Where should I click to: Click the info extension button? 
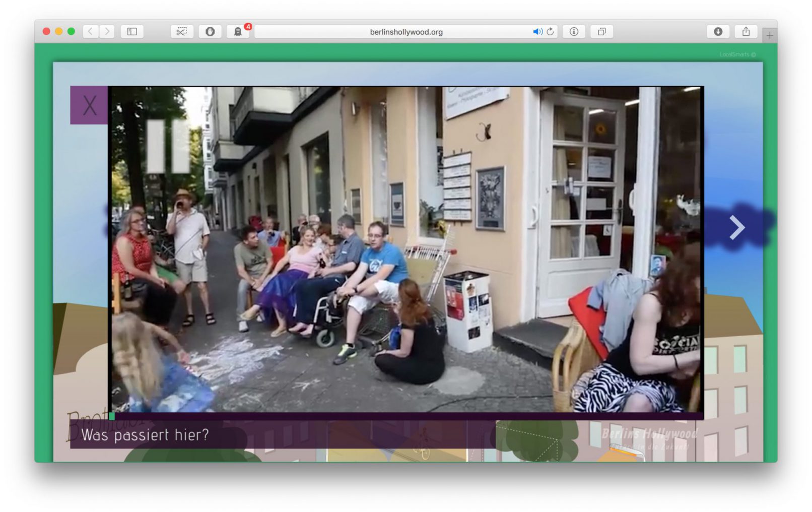tap(574, 32)
